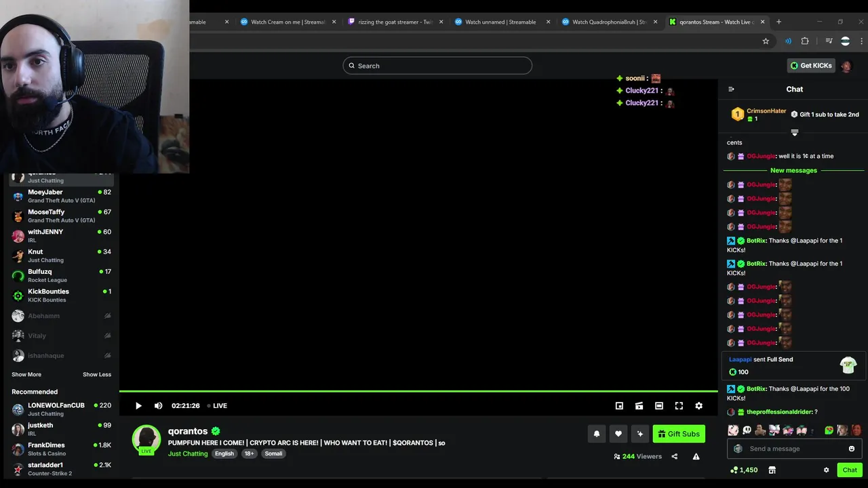The image size is (868, 488).
Task: Open a new browser tab
Action: [778, 22]
